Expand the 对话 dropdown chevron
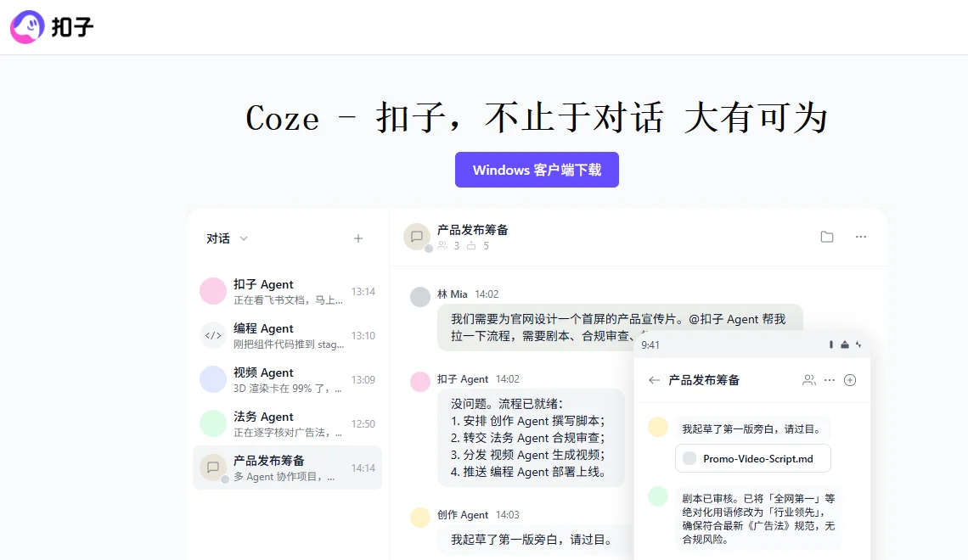968x560 pixels. coord(243,238)
